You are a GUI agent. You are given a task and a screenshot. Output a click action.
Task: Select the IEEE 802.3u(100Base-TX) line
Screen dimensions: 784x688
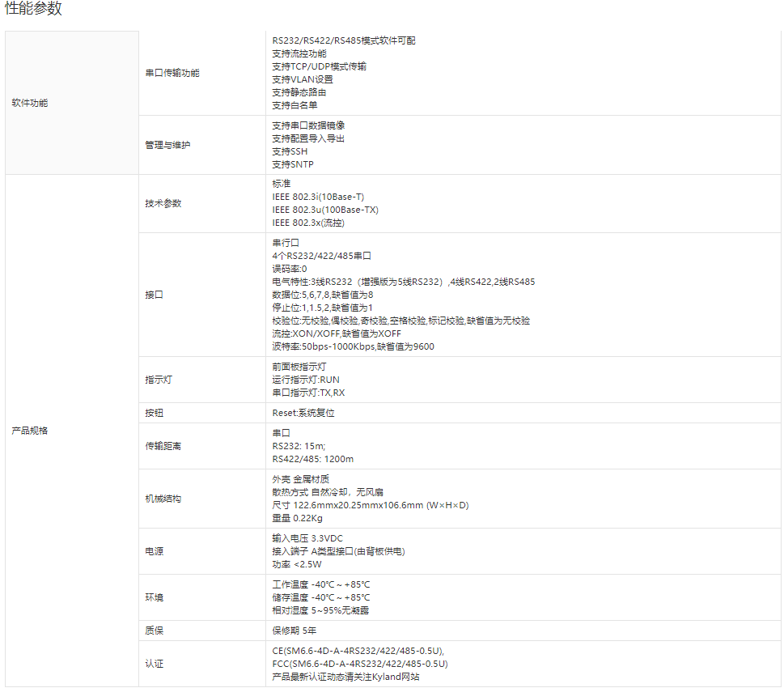(325, 210)
